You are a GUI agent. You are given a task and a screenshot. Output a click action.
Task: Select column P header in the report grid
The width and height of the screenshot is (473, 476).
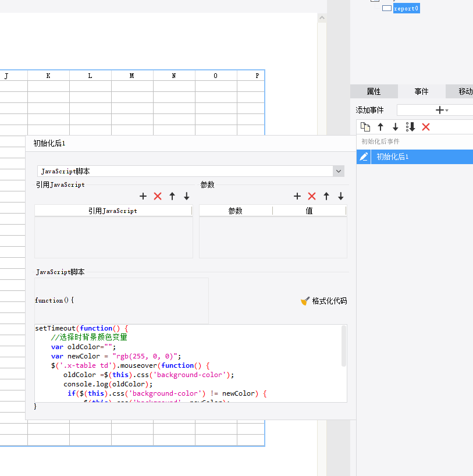[251, 76]
